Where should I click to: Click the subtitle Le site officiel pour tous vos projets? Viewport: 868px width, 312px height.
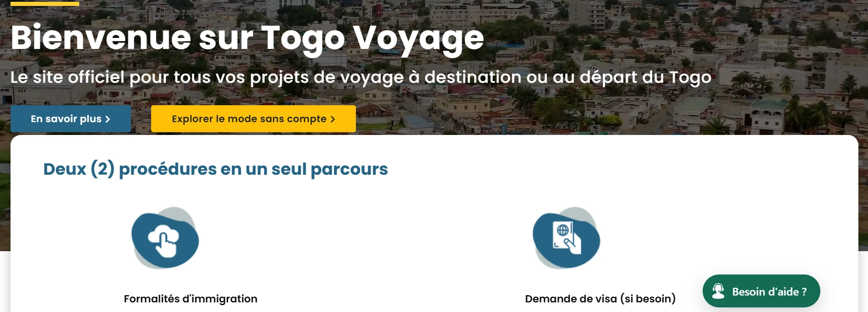coord(361,77)
